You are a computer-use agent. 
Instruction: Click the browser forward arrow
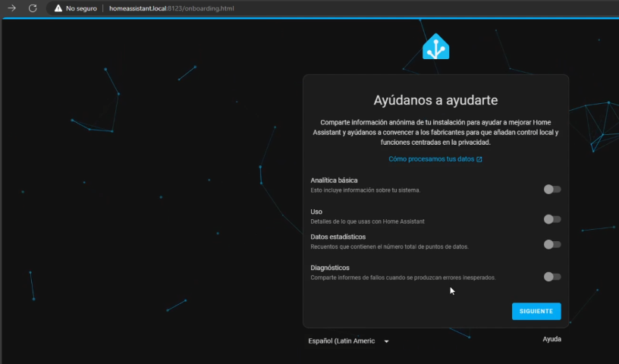tap(12, 8)
